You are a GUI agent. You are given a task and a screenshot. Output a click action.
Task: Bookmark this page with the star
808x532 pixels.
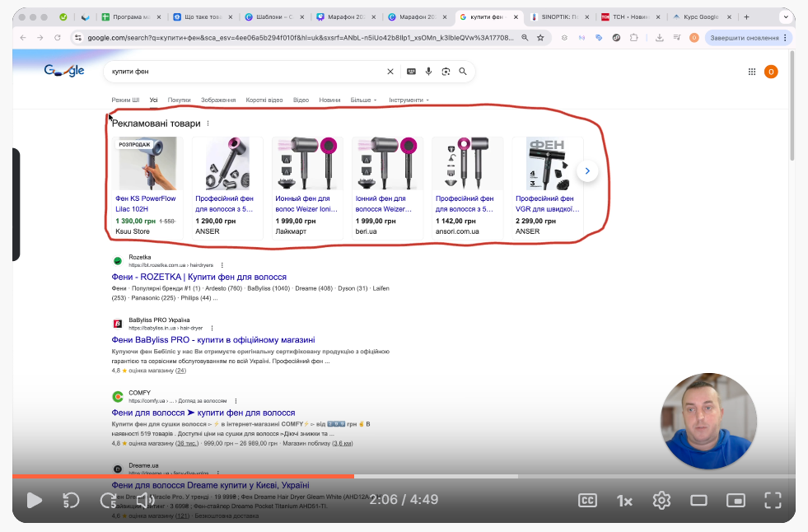pos(540,38)
